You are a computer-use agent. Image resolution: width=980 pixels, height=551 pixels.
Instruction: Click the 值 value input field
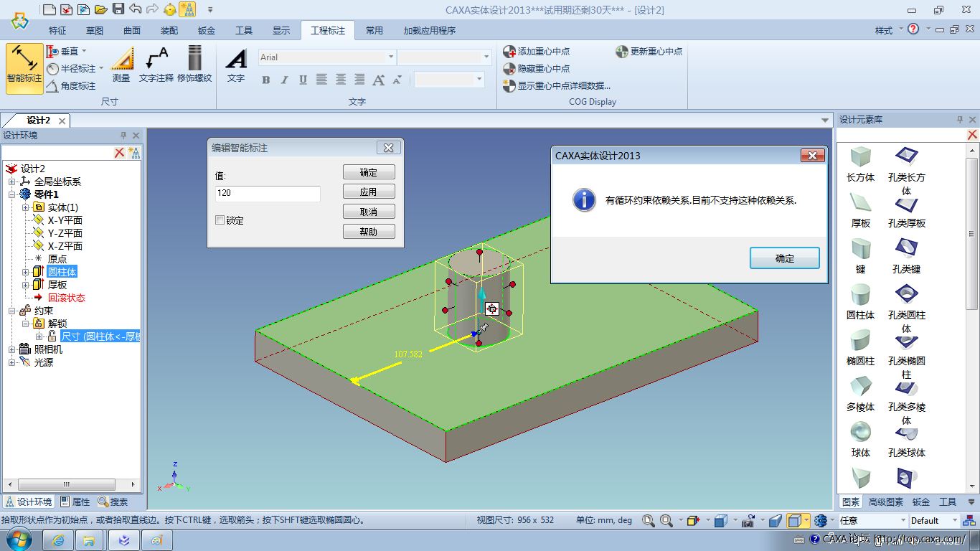(x=268, y=194)
